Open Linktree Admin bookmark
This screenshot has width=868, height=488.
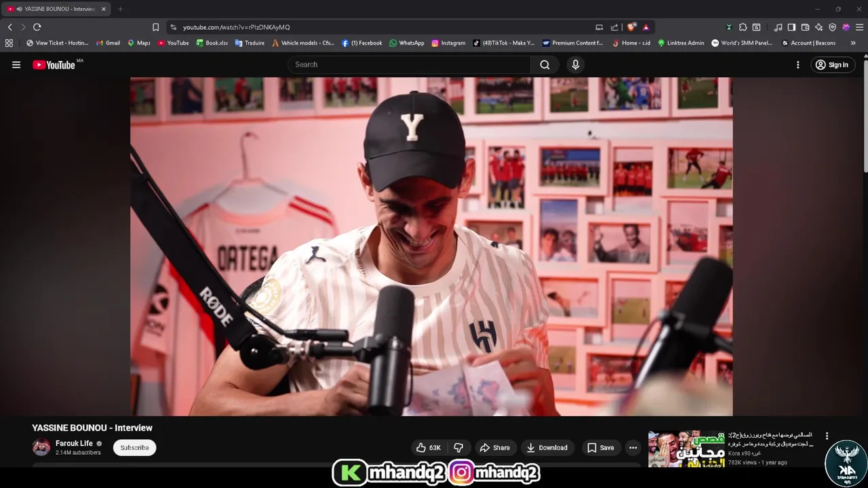tap(681, 43)
